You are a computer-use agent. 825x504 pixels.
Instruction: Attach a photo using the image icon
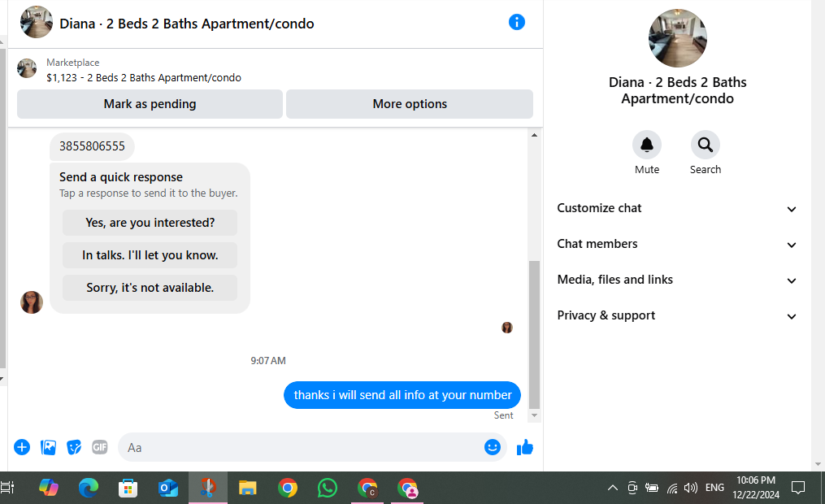49,447
